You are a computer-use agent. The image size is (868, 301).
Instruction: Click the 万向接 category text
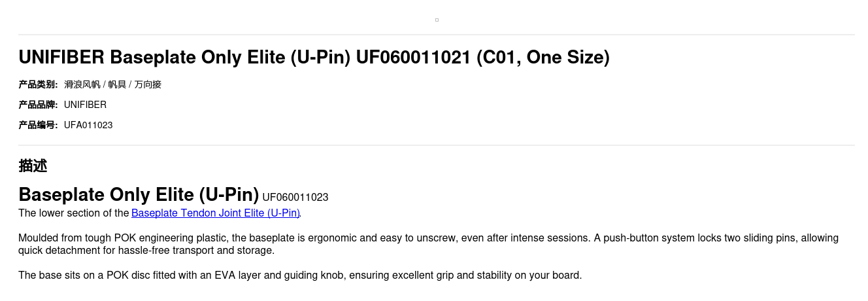(148, 84)
